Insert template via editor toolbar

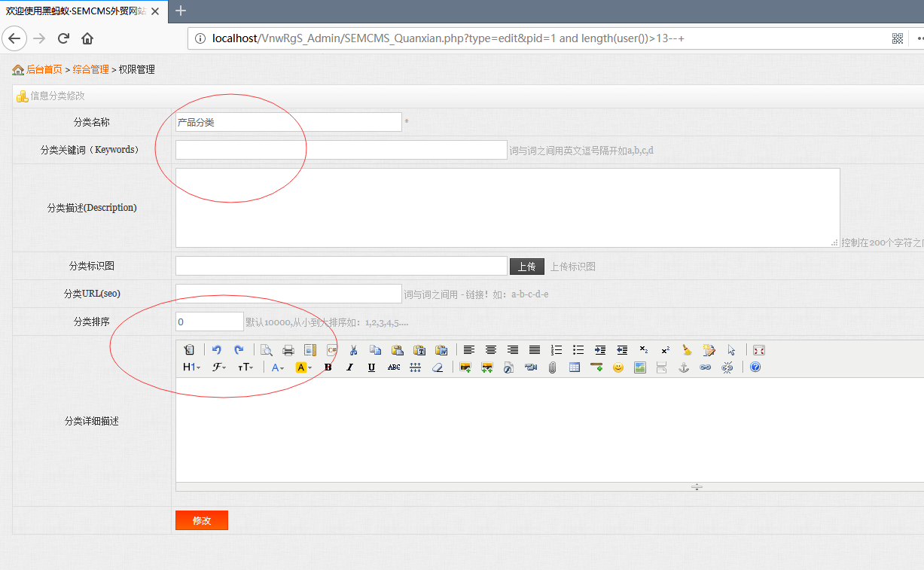click(x=310, y=350)
